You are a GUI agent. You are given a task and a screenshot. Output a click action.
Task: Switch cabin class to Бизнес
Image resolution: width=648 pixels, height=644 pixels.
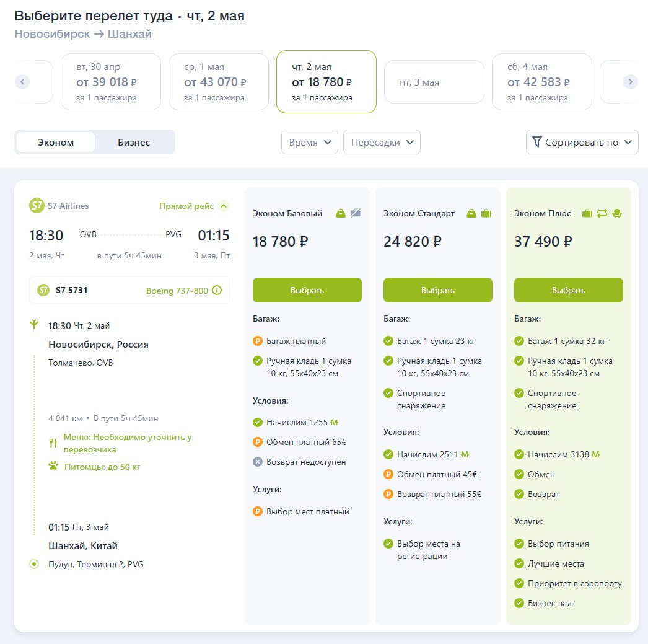point(134,142)
